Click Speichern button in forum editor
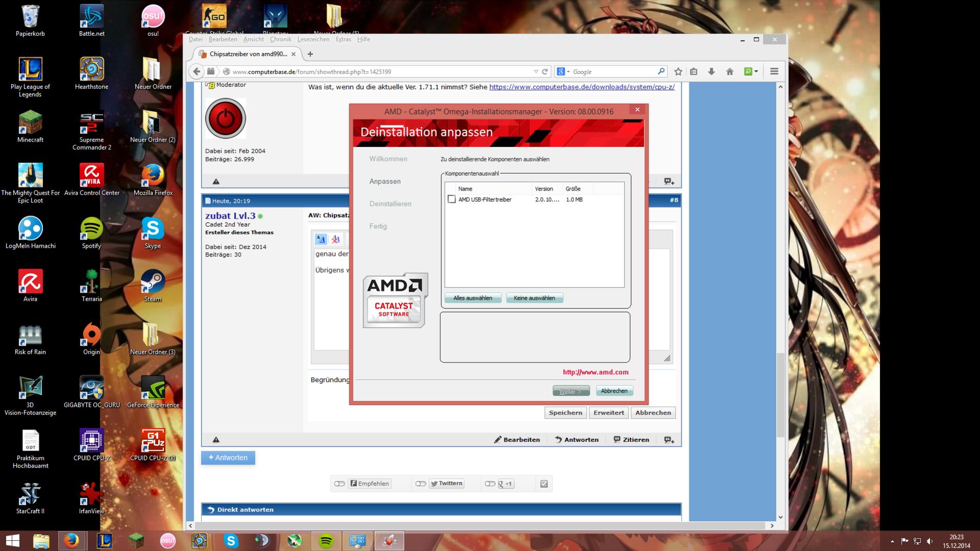 565,413
